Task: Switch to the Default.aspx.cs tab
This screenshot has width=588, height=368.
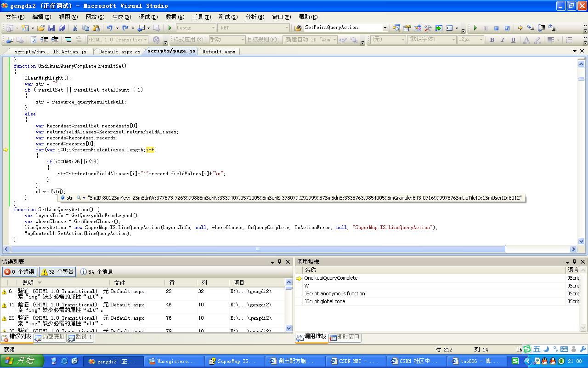Action: pyautogui.click(x=119, y=52)
